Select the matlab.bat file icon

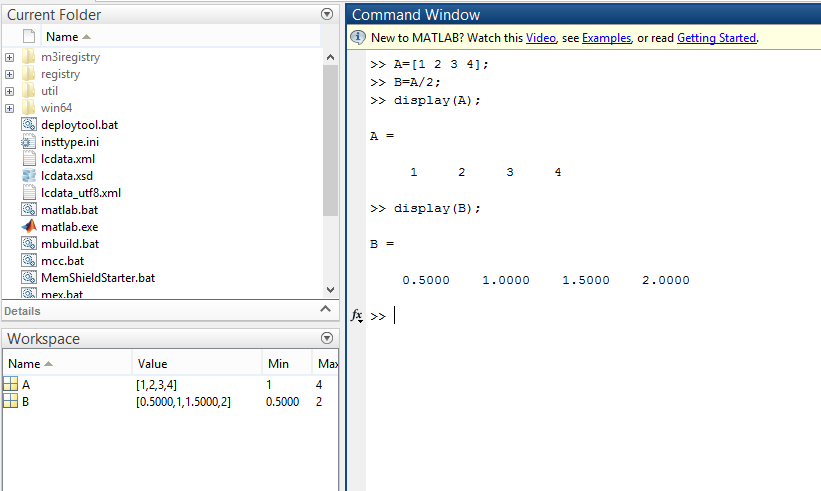tap(29, 210)
